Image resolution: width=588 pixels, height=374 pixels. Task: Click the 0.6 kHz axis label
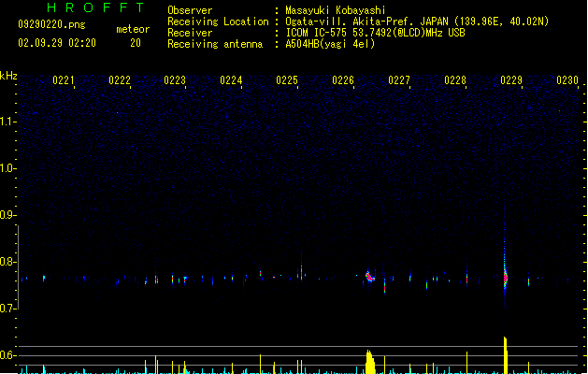(x=7, y=355)
